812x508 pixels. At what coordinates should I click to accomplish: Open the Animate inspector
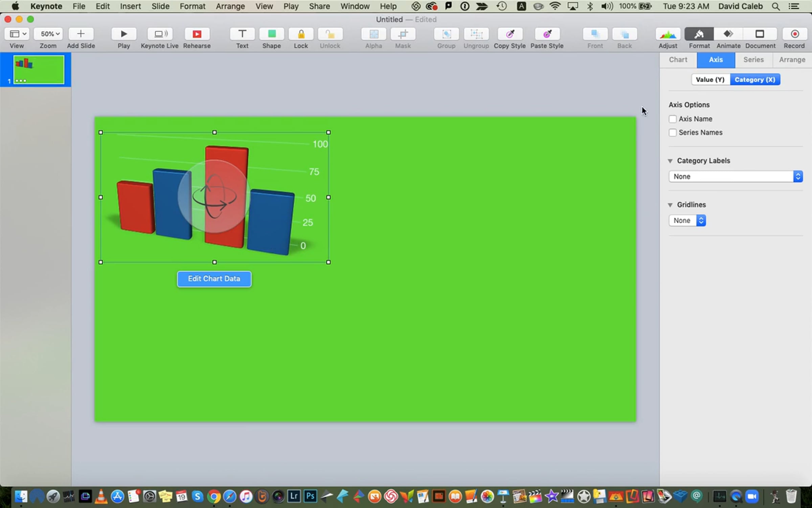(x=728, y=34)
